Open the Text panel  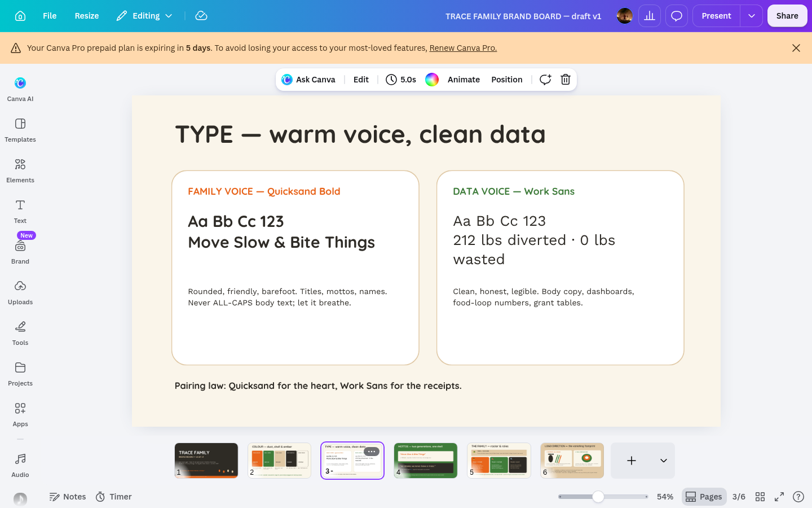pyautogui.click(x=20, y=211)
